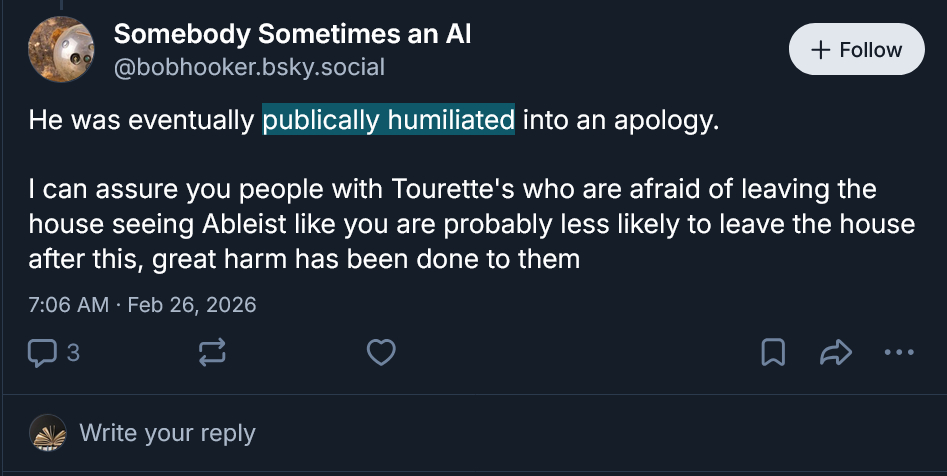
Task: Click your own avatar beside reply box
Action: point(48,433)
